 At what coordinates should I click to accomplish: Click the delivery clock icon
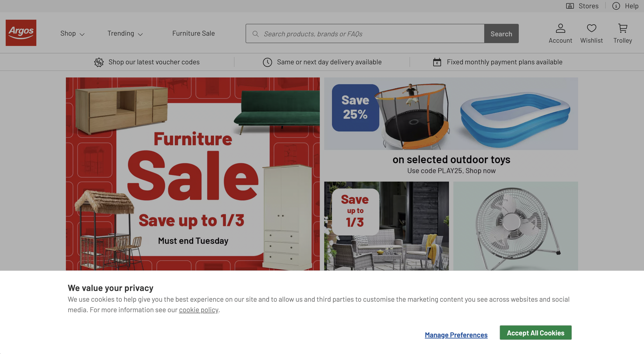click(x=267, y=62)
